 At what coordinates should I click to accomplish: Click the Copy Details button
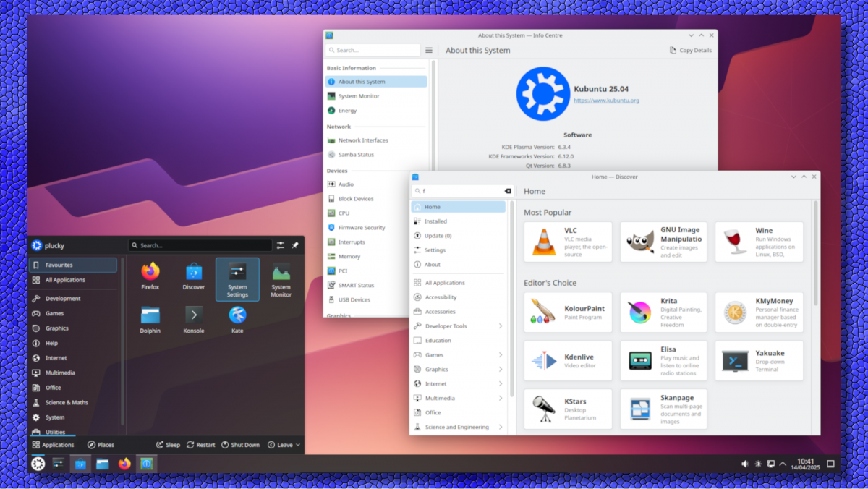(690, 51)
